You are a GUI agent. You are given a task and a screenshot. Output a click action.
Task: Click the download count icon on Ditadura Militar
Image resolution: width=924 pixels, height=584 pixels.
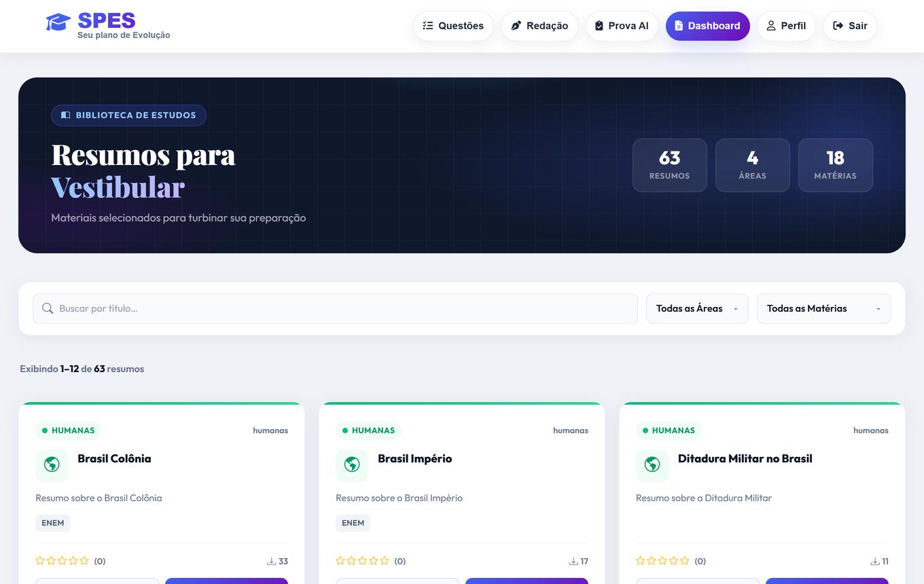tap(874, 562)
